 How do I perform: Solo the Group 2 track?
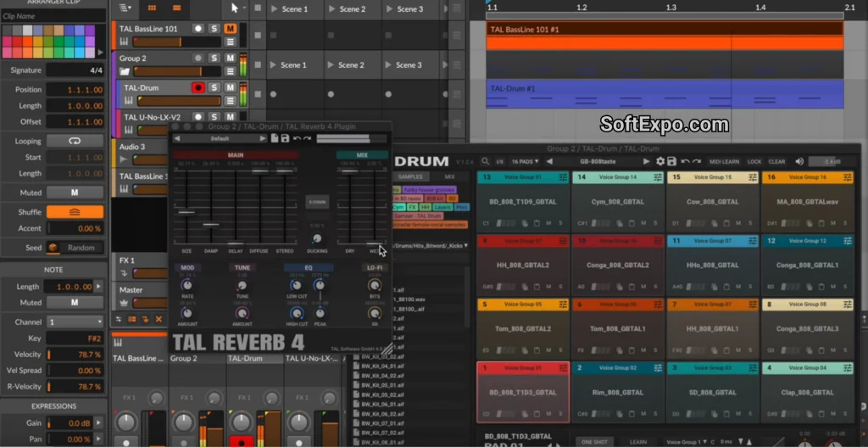214,59
